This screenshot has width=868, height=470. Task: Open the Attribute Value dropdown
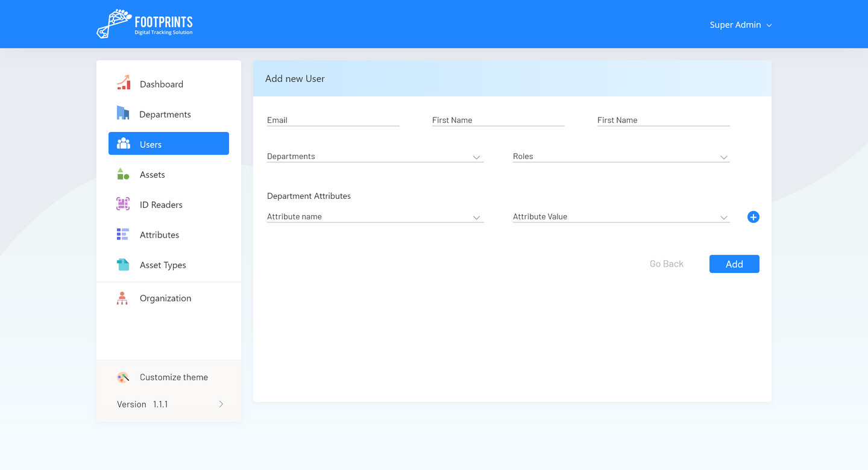[621, 216]
